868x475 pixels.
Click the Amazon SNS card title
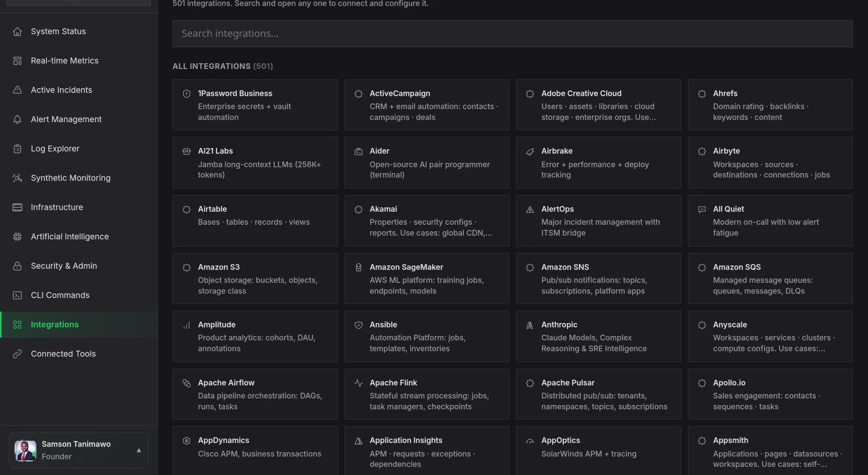tap(565, 267)
